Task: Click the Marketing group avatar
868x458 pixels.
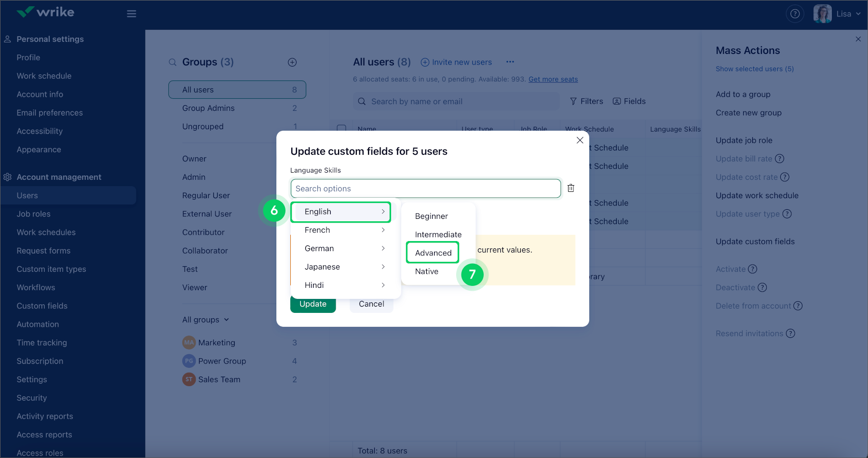Action: tap(189, 343)
